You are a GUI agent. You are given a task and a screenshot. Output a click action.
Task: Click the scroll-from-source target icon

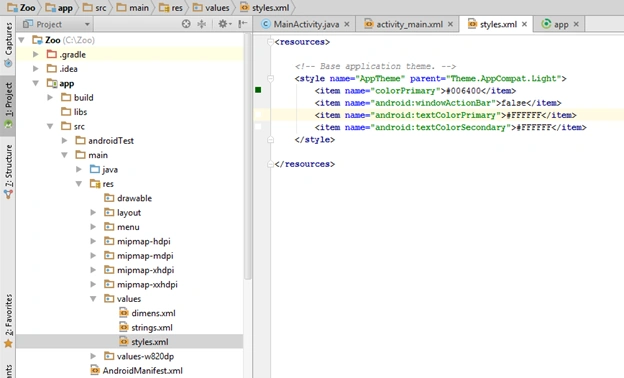point(186,24)
